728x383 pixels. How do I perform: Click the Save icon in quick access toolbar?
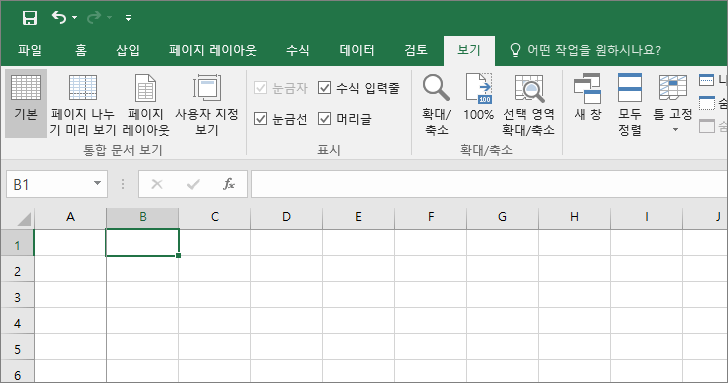pos(30,18)
